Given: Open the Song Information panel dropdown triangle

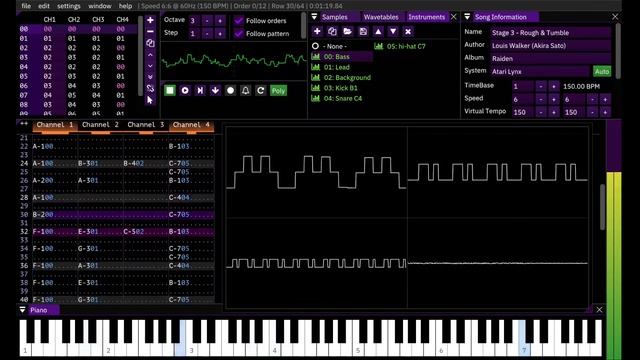Looking at the screenshot, I should pyautogui.click(x=467, y=17).
